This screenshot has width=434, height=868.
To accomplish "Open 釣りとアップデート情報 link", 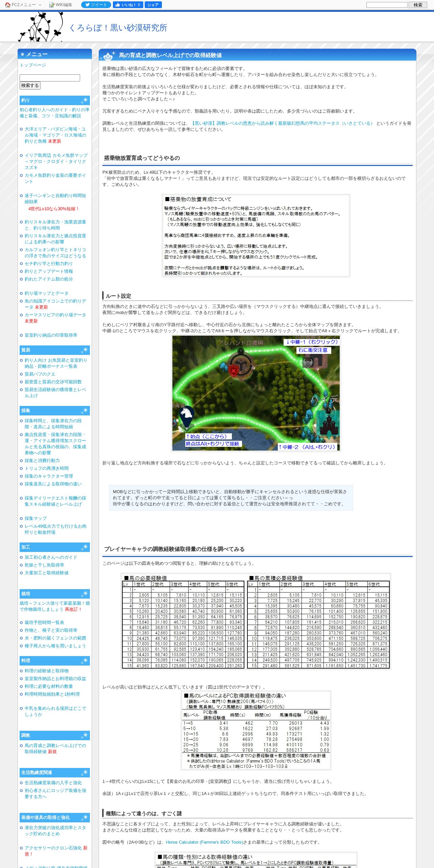I will coord(49,271).
